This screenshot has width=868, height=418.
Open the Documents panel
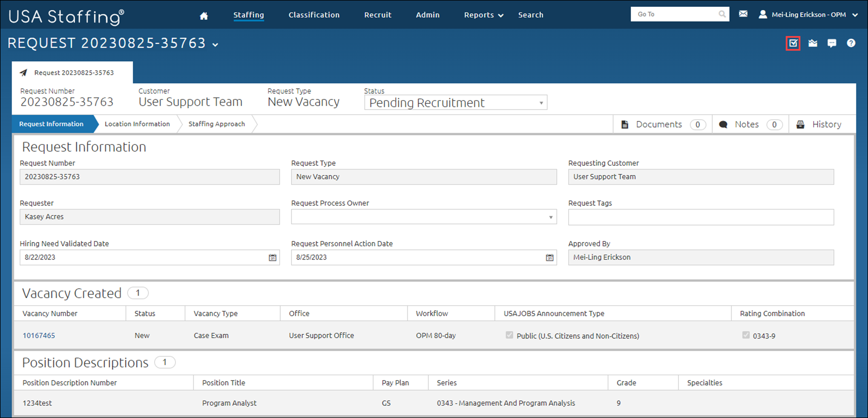663,124
